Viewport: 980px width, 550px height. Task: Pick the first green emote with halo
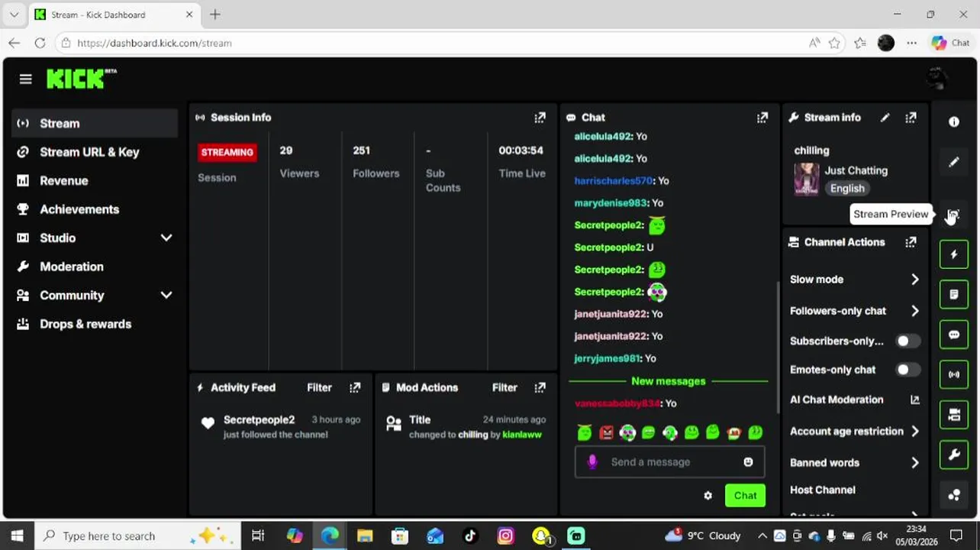coord(585,433)
